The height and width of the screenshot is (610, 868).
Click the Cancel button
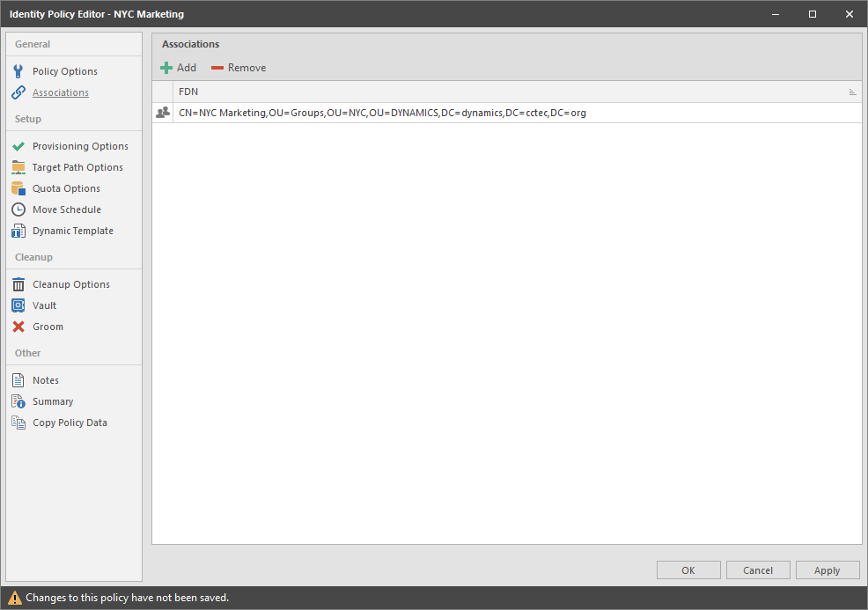[758, 570]
